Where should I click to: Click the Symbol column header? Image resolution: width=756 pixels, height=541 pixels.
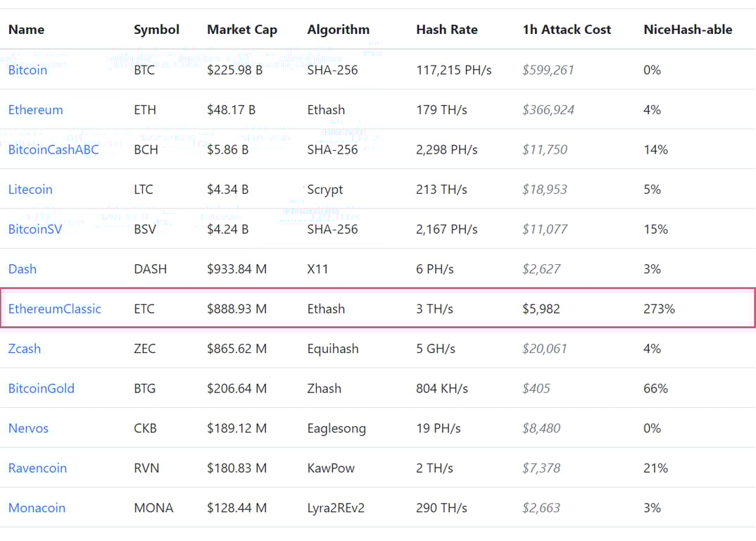[156, 30]
